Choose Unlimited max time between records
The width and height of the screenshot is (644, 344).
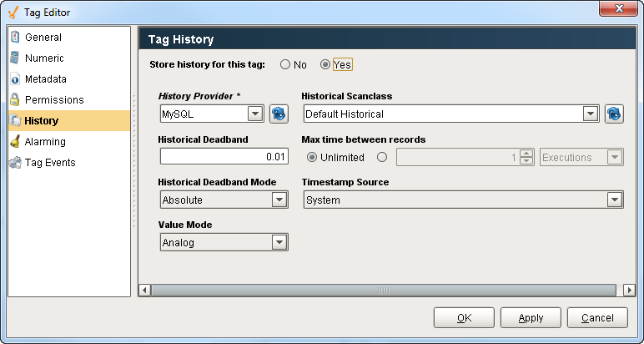pos(313,157)
